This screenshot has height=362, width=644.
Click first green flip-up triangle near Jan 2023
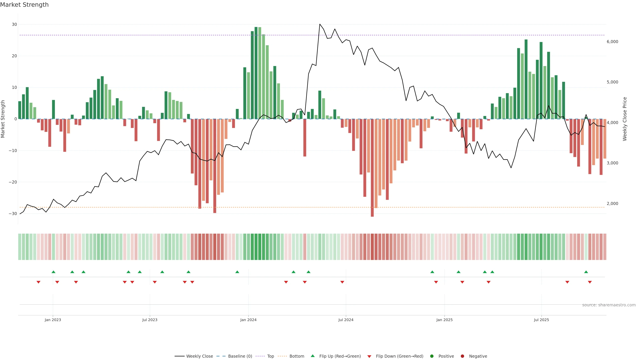tap(53, 272)
